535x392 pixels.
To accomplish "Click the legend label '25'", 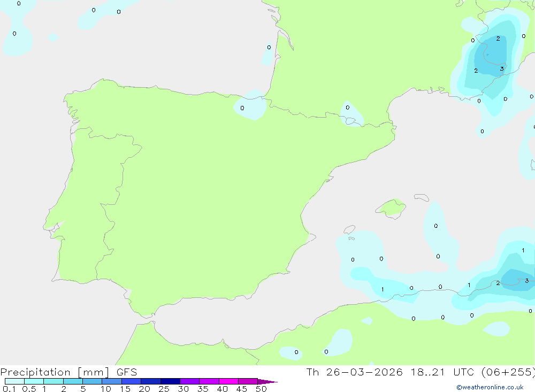I will click(x=164, y=389).
